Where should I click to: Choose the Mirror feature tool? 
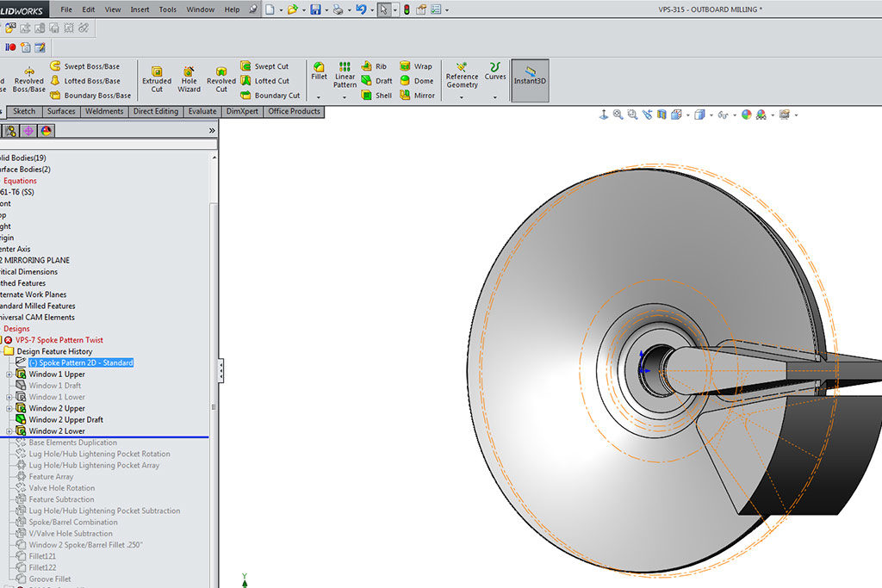pos(417,96)
